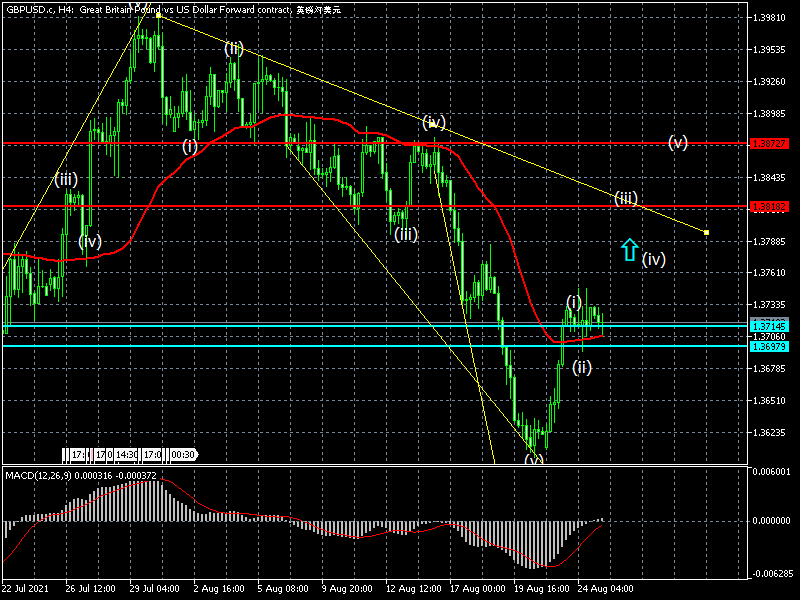
Task: Click the 22 Jul 2021 date label
Action: pos(26,590)
